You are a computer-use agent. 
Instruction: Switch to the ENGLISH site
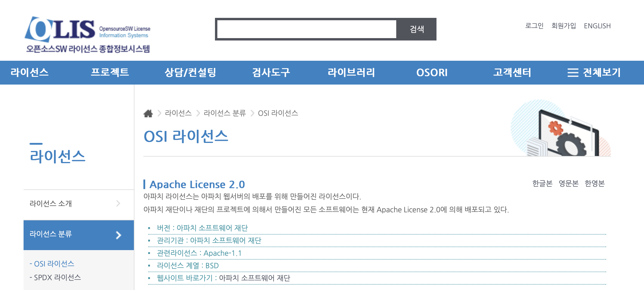pyautogui.click(x=597, y=26)
